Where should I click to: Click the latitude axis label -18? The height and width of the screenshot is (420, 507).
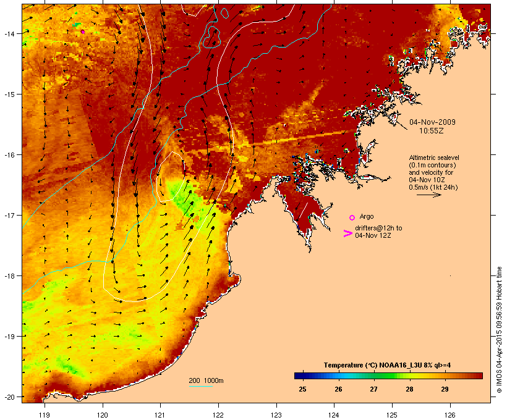[9, 275]
